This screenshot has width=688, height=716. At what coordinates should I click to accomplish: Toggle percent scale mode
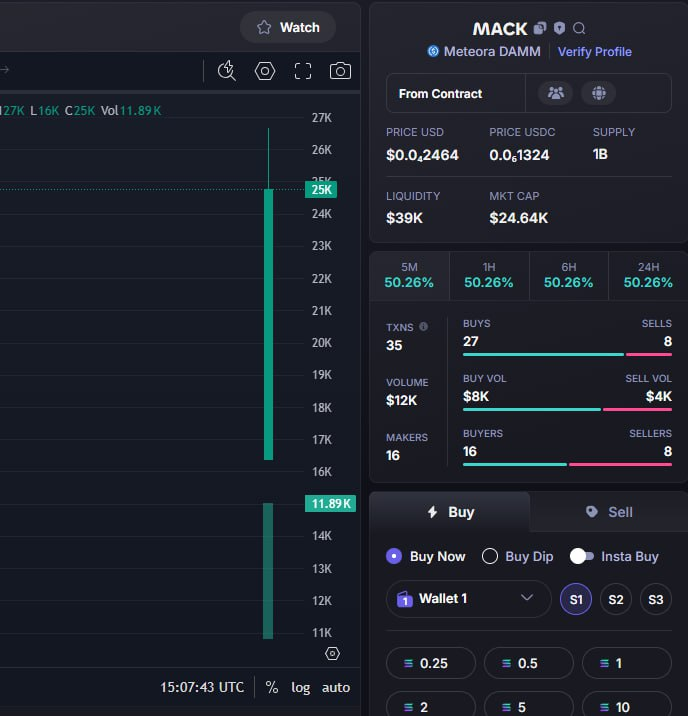[272, 687]
